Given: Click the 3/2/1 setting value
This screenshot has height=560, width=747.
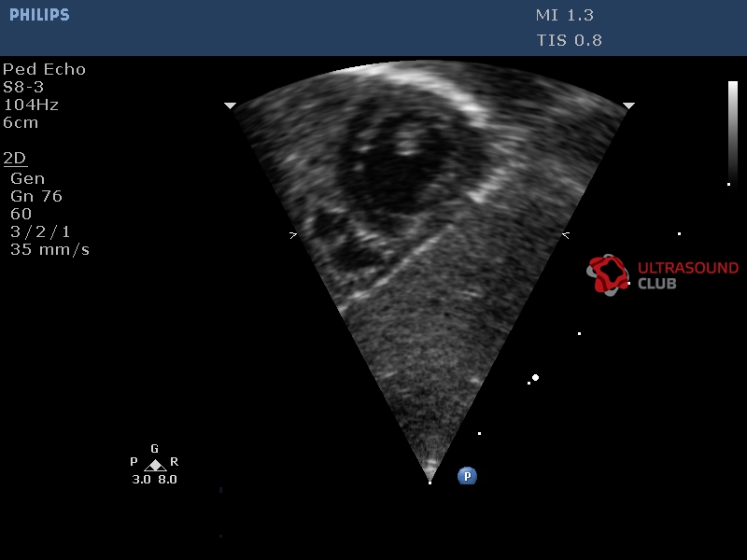Looking at the screenshot, I should point(40,231).
